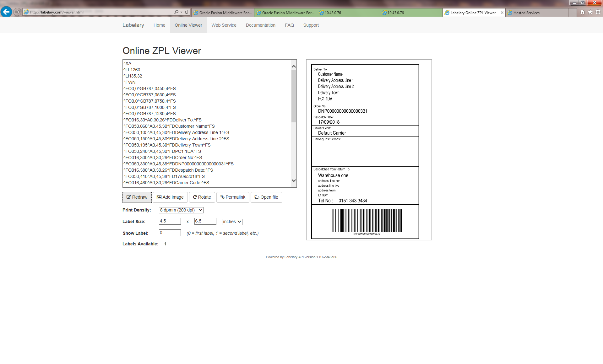Click the Redraw button
The width and height of the screenshot is (603, 364).
(x=137, y=197)
